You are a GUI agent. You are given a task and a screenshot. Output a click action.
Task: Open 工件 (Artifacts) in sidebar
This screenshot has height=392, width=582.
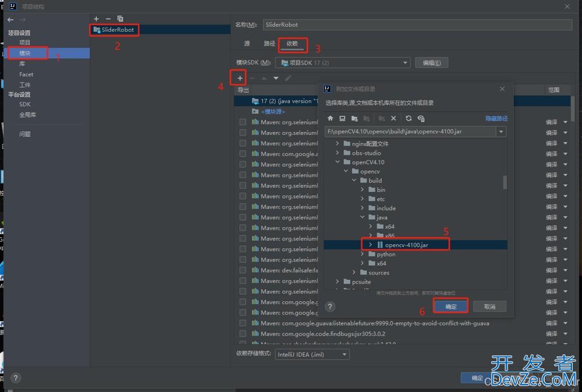click(24, 84)
